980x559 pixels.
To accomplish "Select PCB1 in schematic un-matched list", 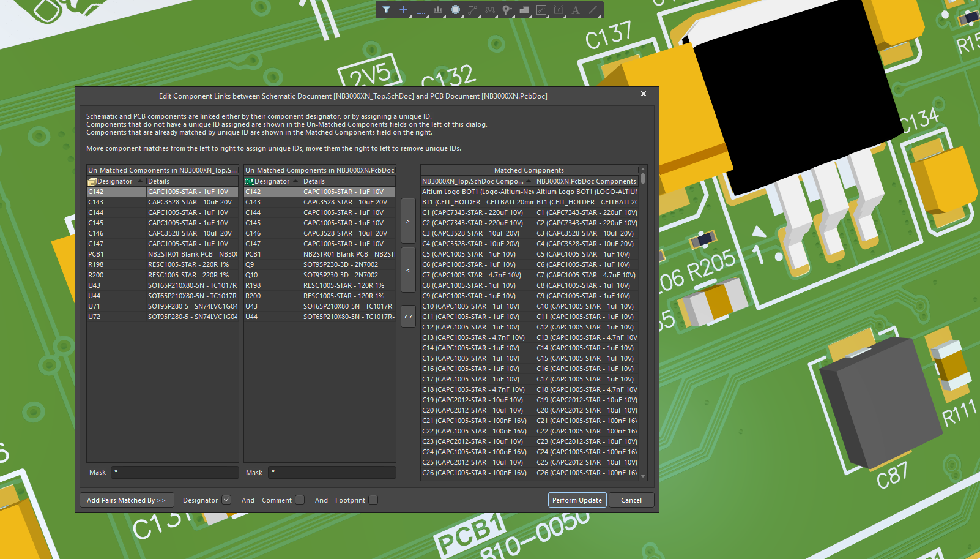I will click(x=163, y=254).
